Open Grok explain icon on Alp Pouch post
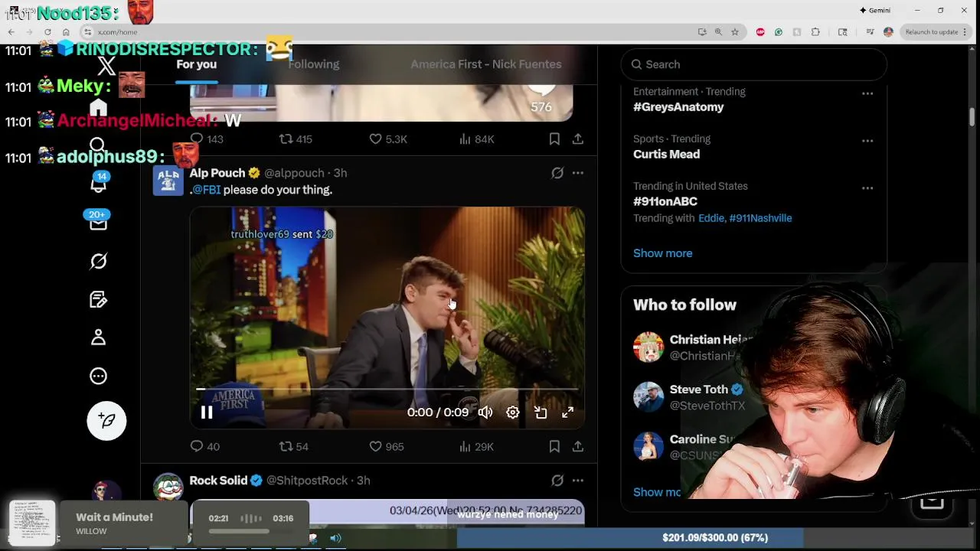The image size is (980, 551). tap(557, 173)
